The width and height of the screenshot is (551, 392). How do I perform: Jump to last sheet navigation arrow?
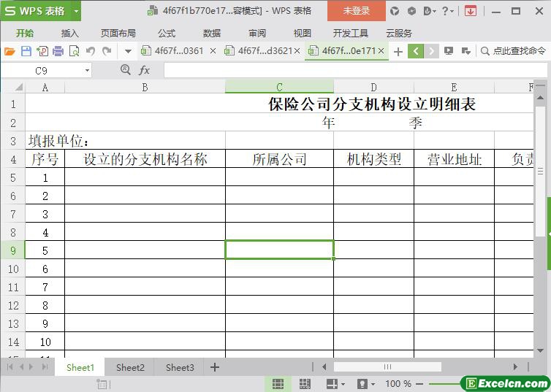pyautogui.click(x=45, y=367)
